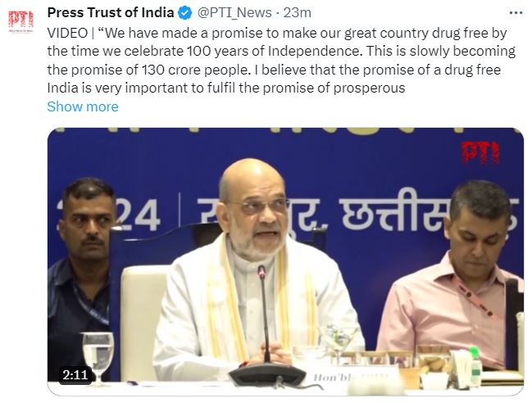Play the embedded PTI video
Viewport: 532px width, 403px height.
pyautogui.click(x=285, y=261)
